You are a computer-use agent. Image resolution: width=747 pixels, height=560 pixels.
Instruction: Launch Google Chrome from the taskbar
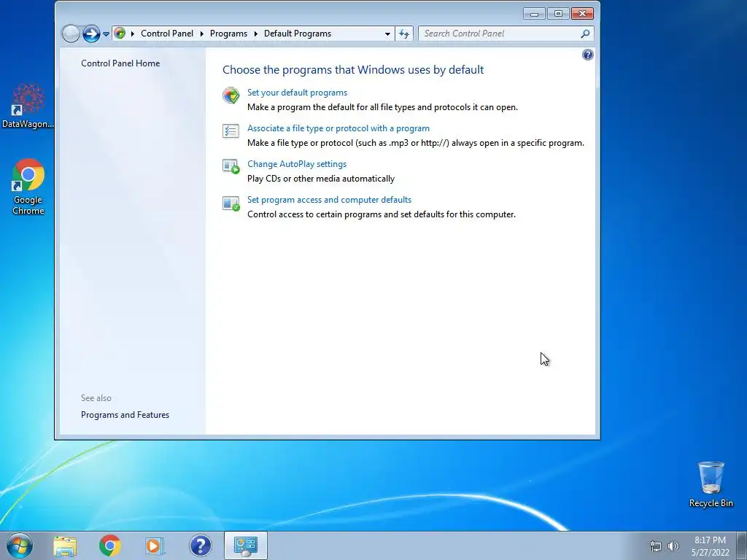110,545
